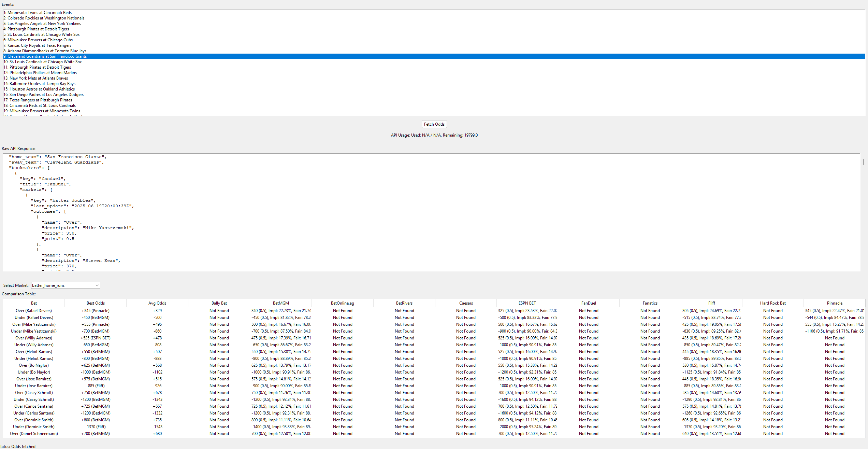Select event Baltimore Orioles at Tampa Bay Rays
This screenshot has height=449, width=868.
coord(40,83)
